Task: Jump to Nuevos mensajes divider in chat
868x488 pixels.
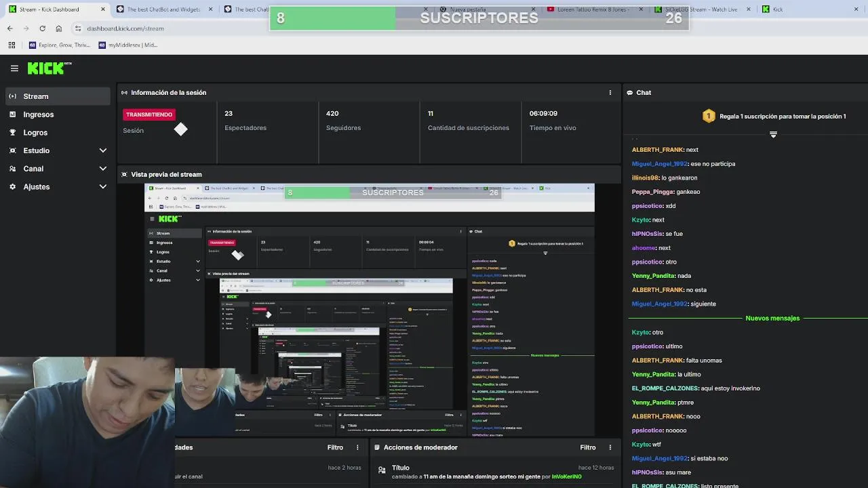Action: pyautogui.click(x=772, y=318)
